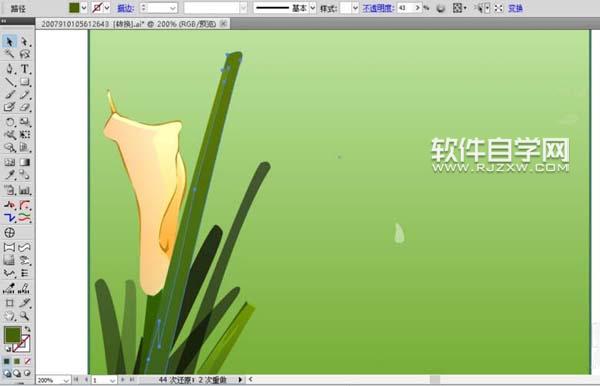The image size is (600, 386).
Task: Select the Selection arrow tool
Action: point(10,41)
